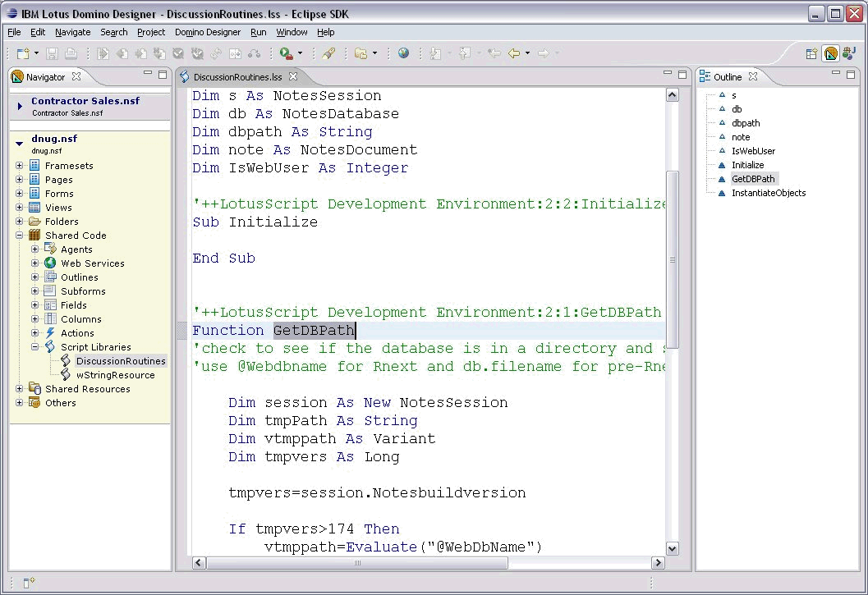The width and height of the screenshot is (868, 595).
Task: Open the Domino Designer menu
Action: click(208, 32)
